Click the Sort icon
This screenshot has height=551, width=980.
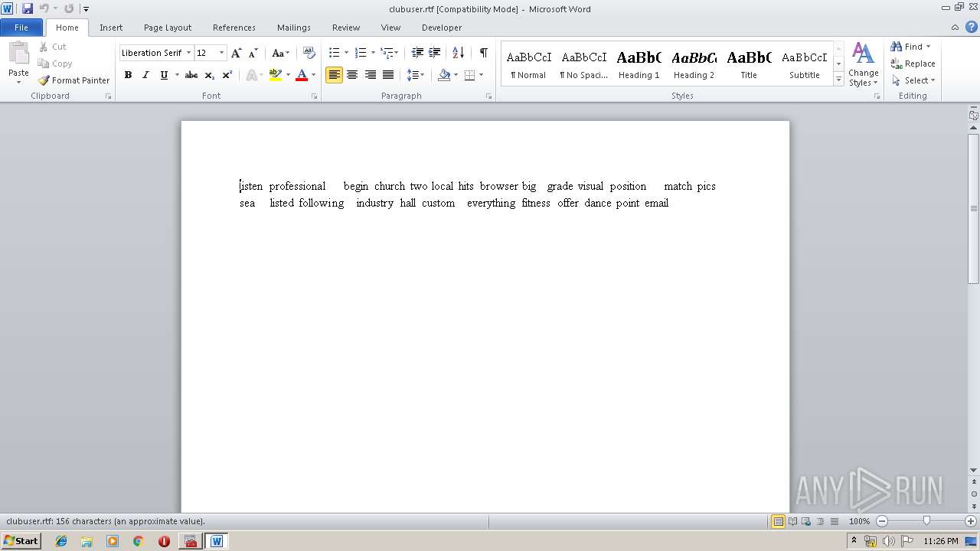point(458,53)
